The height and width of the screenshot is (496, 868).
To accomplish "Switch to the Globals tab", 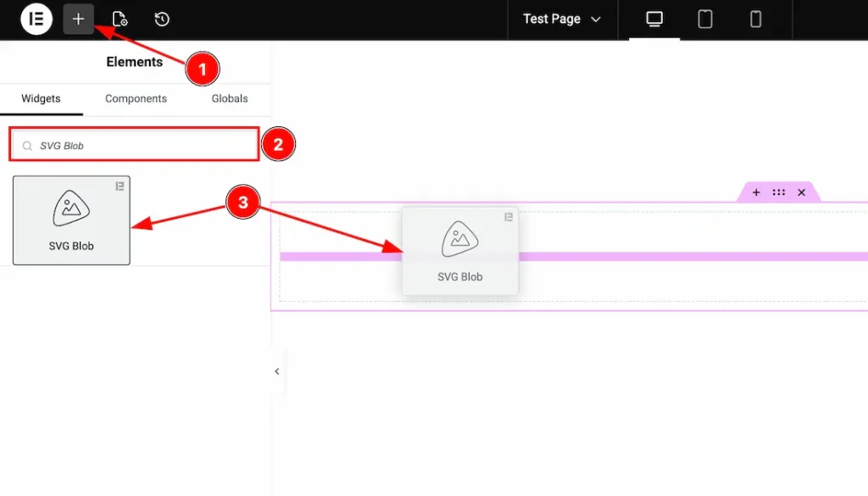I will click(228, 98).
